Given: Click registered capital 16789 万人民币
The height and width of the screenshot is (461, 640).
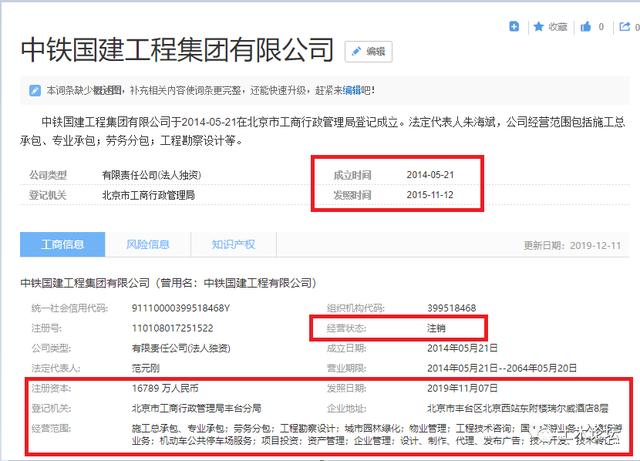Looking at the screenshot, I should point(165,388).
